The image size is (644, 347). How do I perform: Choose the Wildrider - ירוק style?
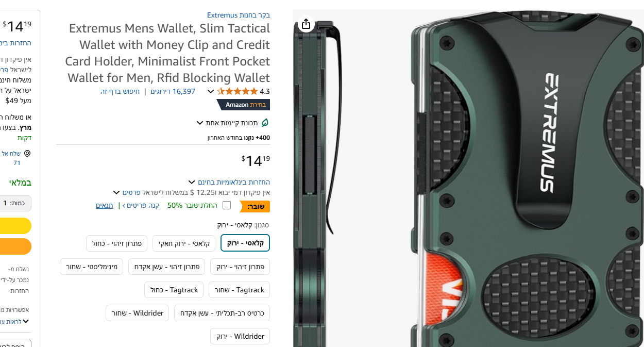[240, 336]
